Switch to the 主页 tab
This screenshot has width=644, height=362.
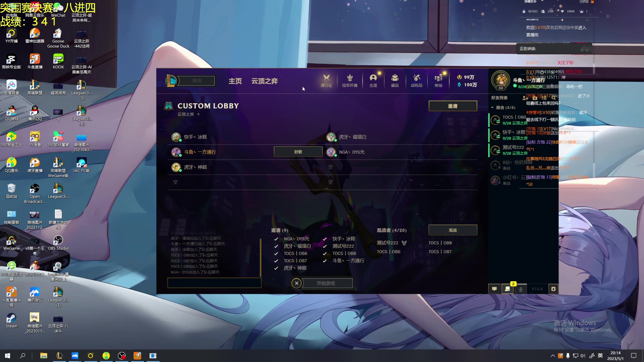tap(235, 81)
